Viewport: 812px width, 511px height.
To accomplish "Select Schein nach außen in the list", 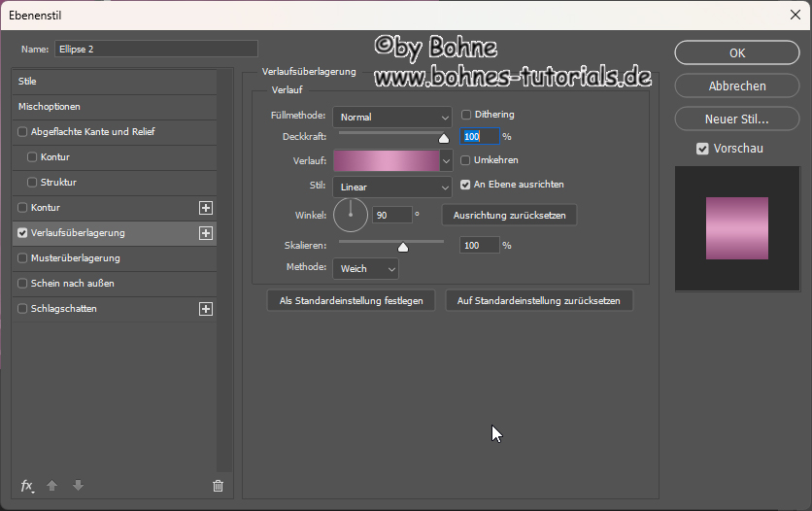I will pyautogui.click(x=73, y=284).
